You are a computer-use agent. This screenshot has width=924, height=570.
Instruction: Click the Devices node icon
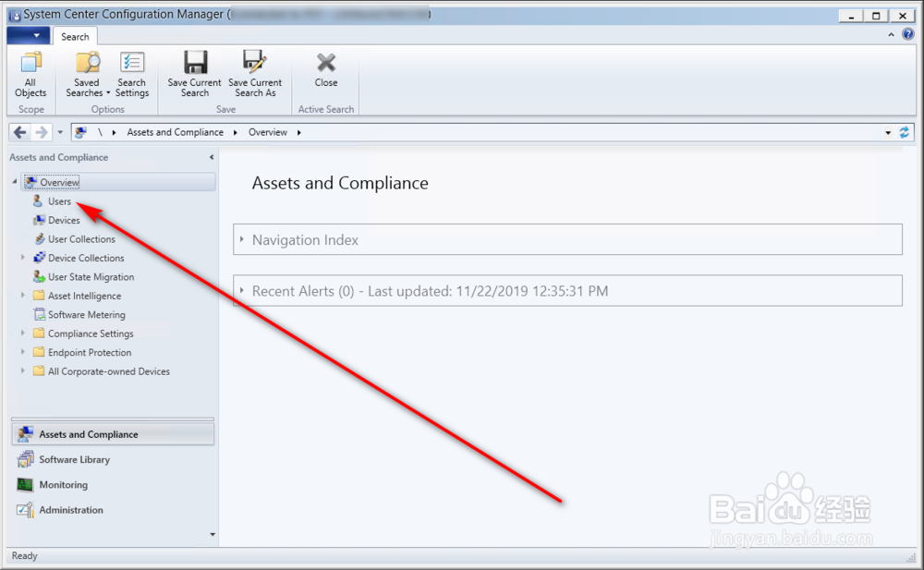[39, 220]
